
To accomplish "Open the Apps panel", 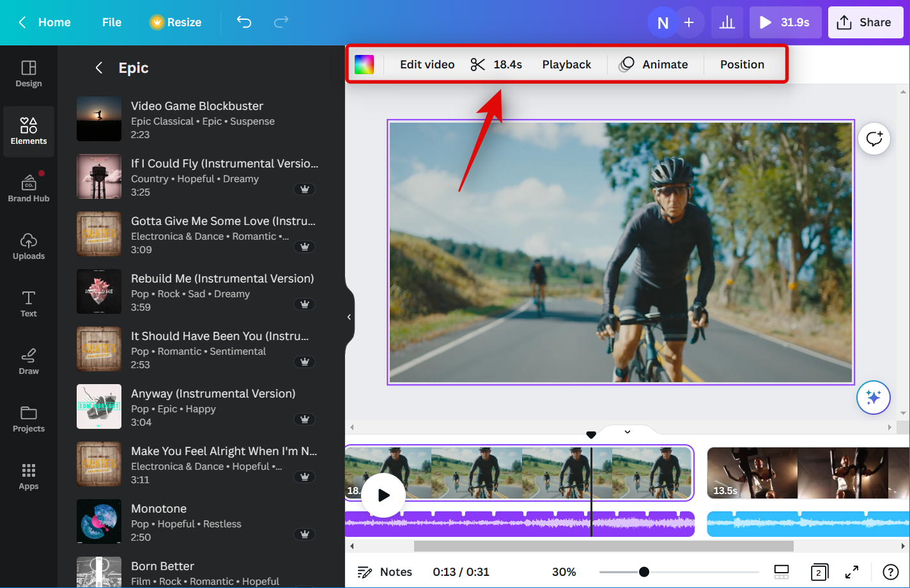I will [29, 476].
